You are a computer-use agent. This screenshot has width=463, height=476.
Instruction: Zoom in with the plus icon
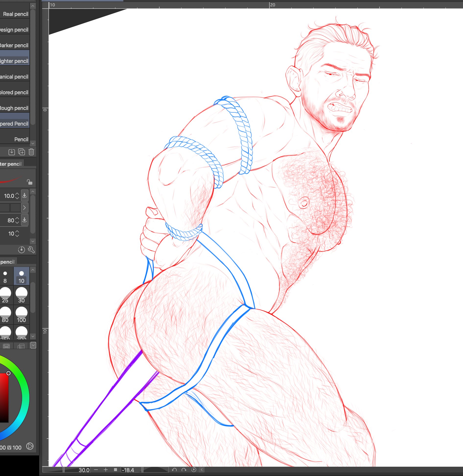tap(106, 470)
